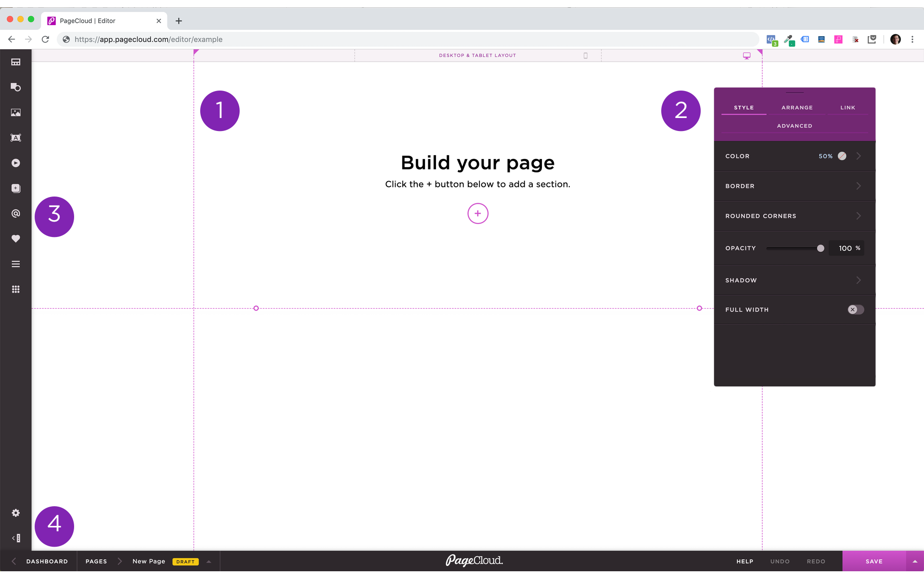Switch to mobile layout view icon
Viewport: 924px width, 578px height.
(x=586, y=56)
